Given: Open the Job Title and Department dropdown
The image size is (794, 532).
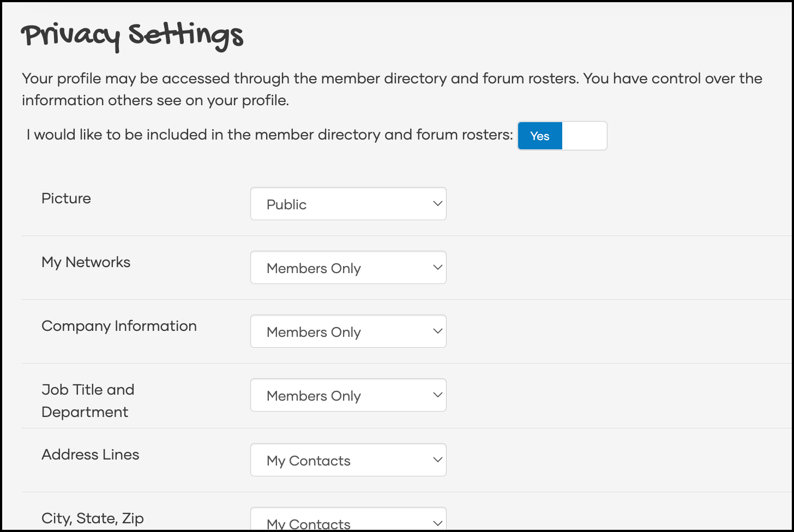Looking at the screenshot, I should pyautogui.click(x=348, y=395).
